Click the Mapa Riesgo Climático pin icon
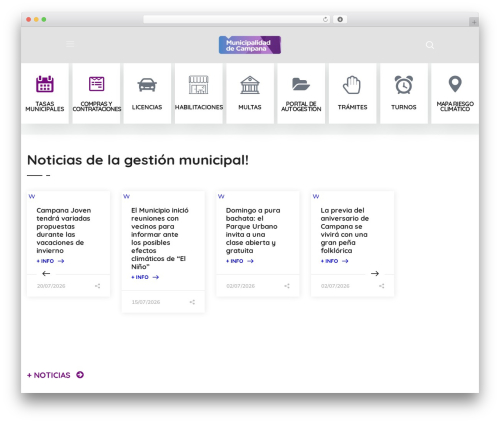Image resolution: width=500 pixels, height=423 pixels. tap(455, 84)
